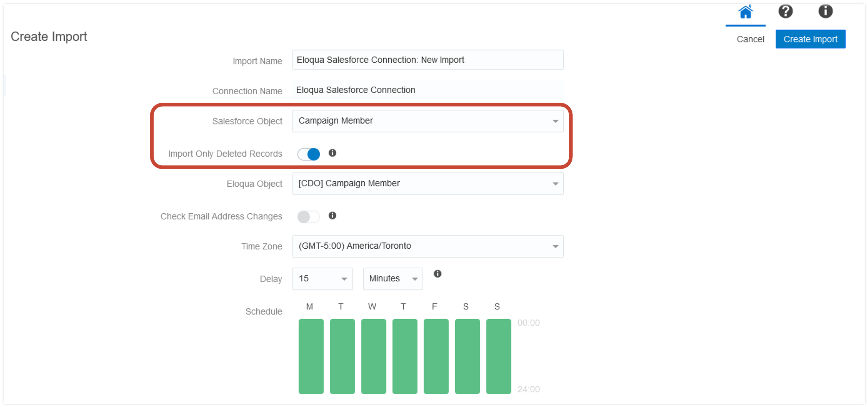Viewport: 868px width, 407px height.
Task: Edit the Import Name text field
Action: pyautogui.click(x=427, y=60)
